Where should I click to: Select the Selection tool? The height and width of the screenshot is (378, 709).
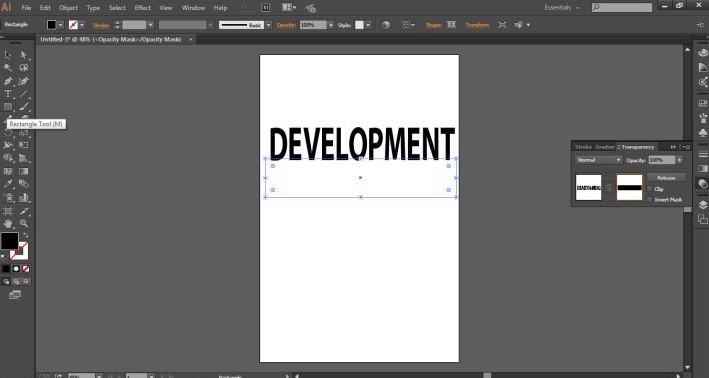[8, 55]
